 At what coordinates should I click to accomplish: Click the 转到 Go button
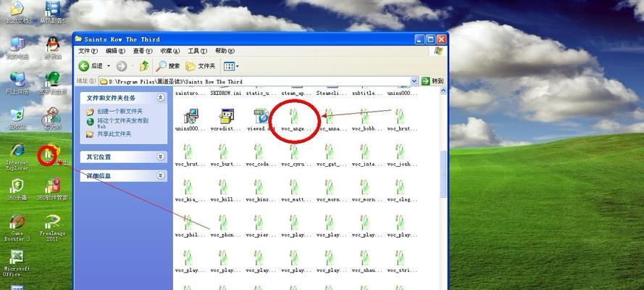tap(433, 81)
